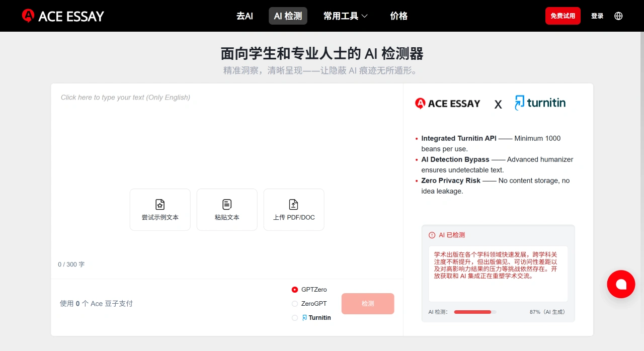Click the 使用 0 个 Ace 豆子支付 text
Viewport: 644px width, 351px height.
point(96,304)
